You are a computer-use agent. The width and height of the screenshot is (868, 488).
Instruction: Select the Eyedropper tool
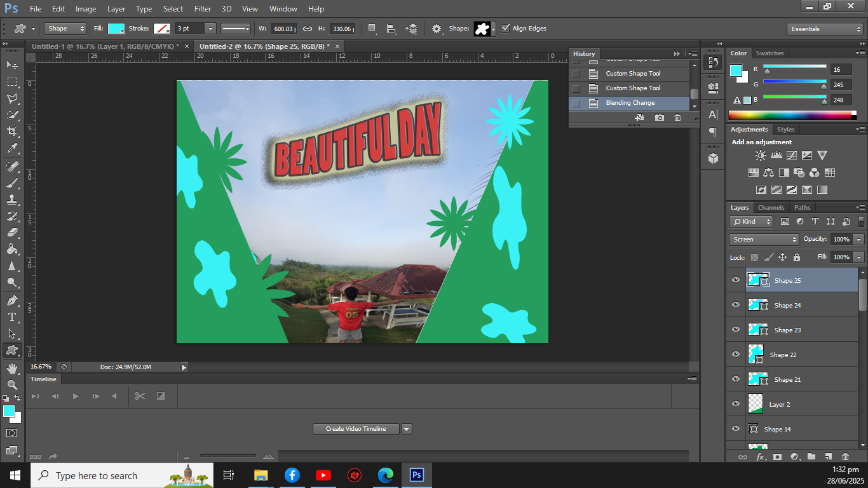(12, 148)
